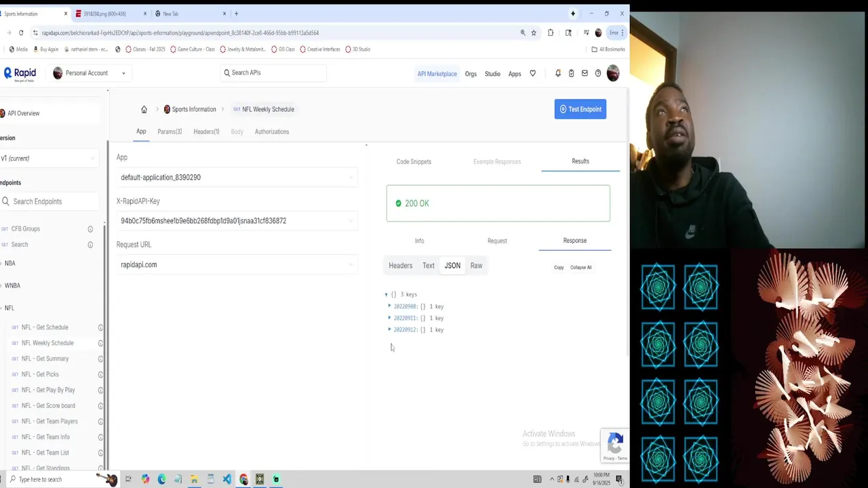
Task: Open the Request sub-tab
Action: click(497, 241)
